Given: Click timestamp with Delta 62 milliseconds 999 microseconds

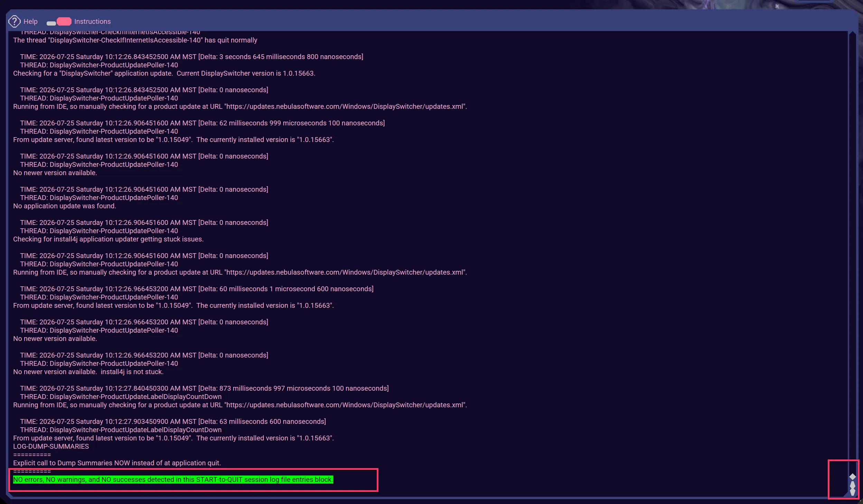Looking at the screenshot, I should click(x=202, y=123).
